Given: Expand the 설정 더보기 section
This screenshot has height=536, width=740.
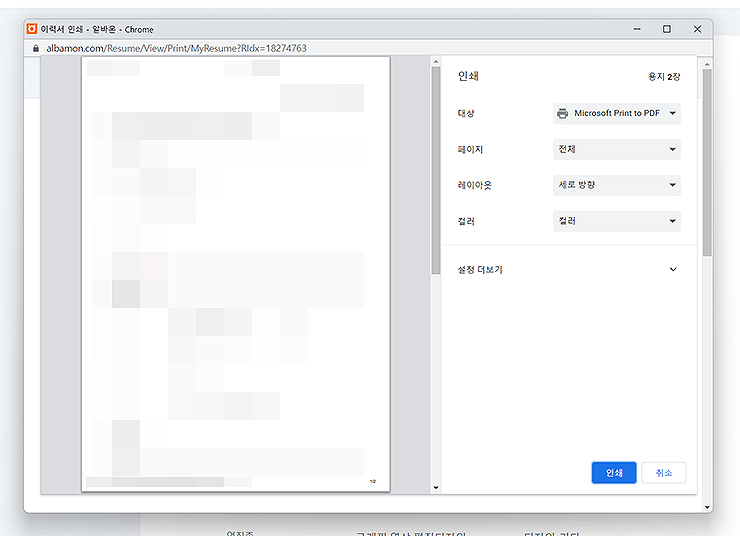Looking at the screenshot, I should point(568,269).
